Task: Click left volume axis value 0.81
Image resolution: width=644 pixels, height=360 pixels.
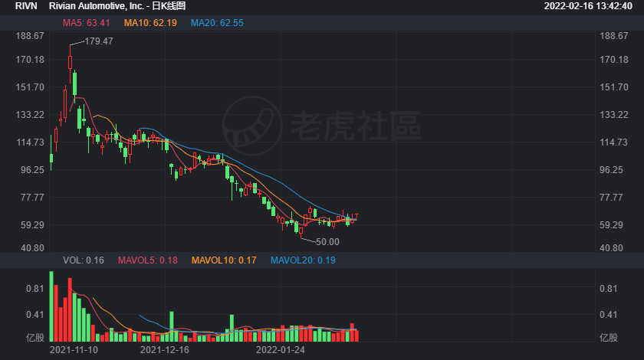Action: coord(35,289)
